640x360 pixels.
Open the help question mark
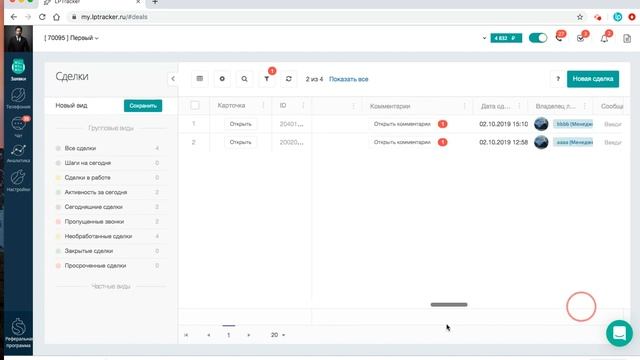[x=558, y=79]
